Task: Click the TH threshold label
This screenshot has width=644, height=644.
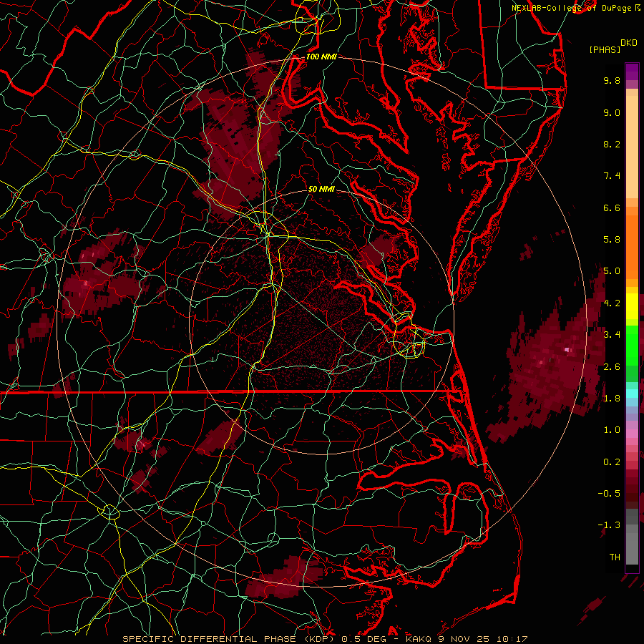Action: tap(615, 557)
